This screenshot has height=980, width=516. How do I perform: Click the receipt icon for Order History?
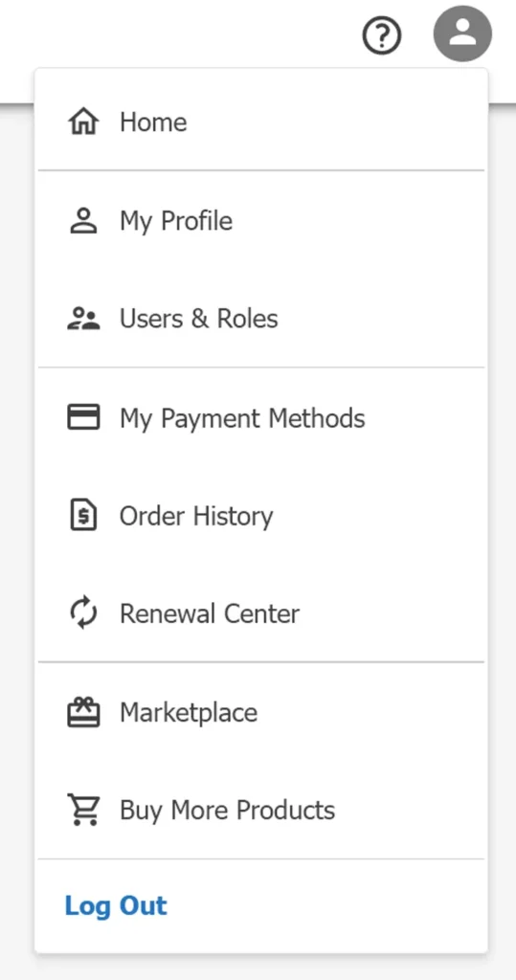tap(83, 516)
